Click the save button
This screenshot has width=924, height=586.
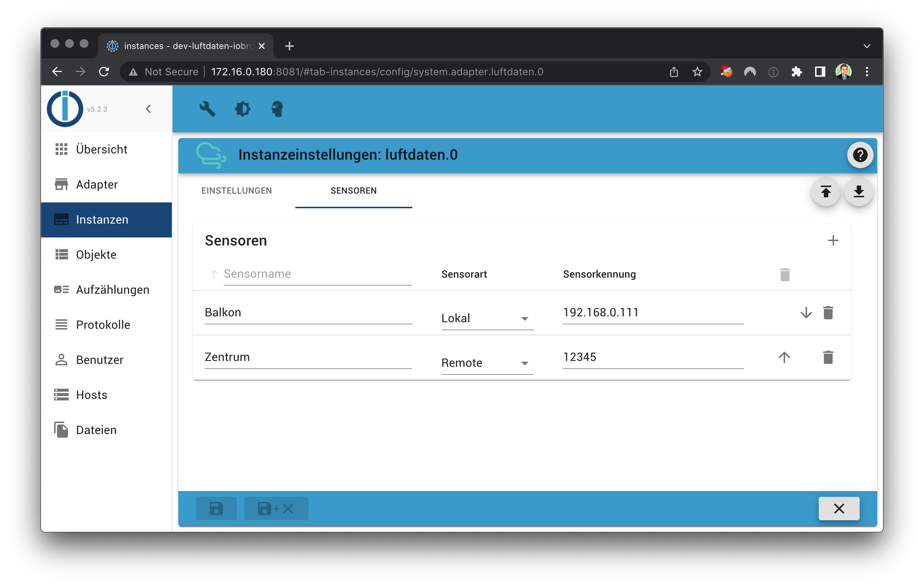click(216, 509)
